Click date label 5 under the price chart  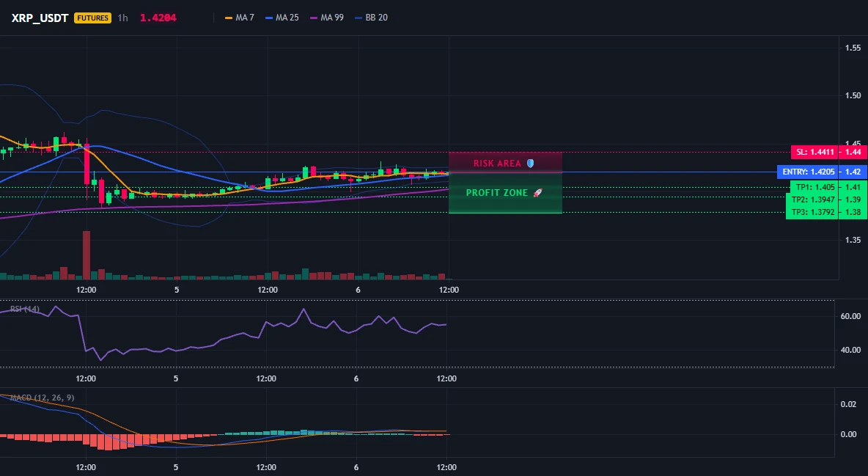(177, 290)
